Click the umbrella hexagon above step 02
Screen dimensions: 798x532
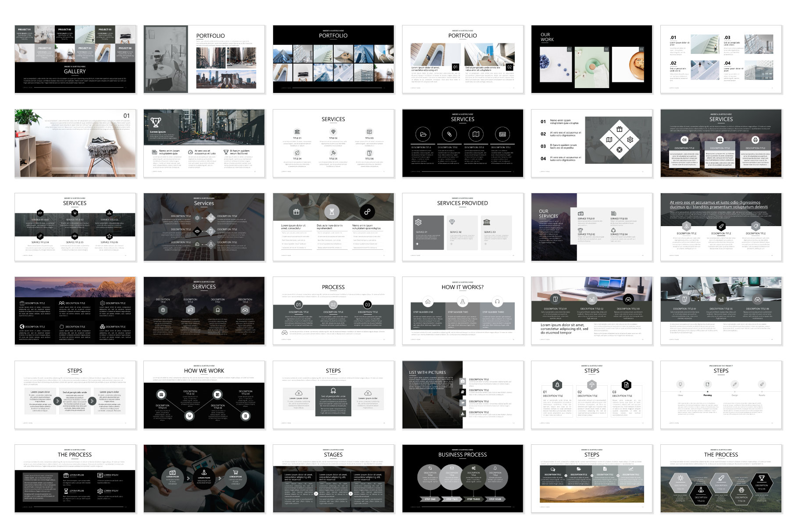pyautogui.click(x=592, y=385)
